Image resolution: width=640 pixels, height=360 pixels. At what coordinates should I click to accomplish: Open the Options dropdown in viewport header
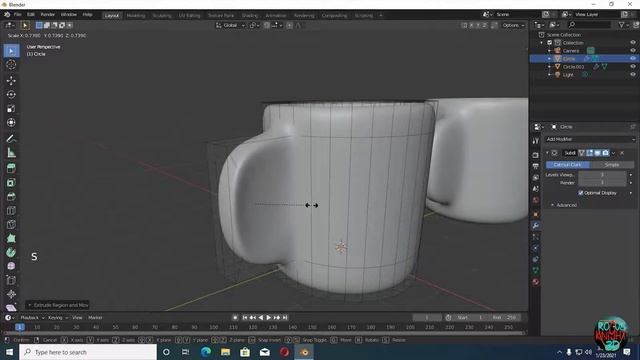pos(513,25)
